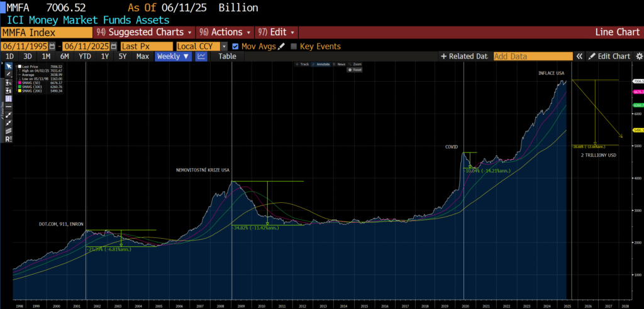Toggle News overlay on chart
The image size is (644, 309).
pyautogui.click(x=339, y=64)
